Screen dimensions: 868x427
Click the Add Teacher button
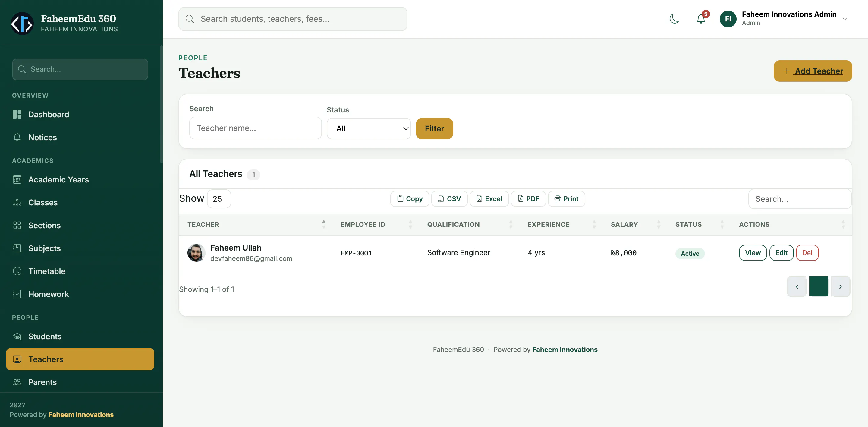pyautogui.click(x=813, y=71)
